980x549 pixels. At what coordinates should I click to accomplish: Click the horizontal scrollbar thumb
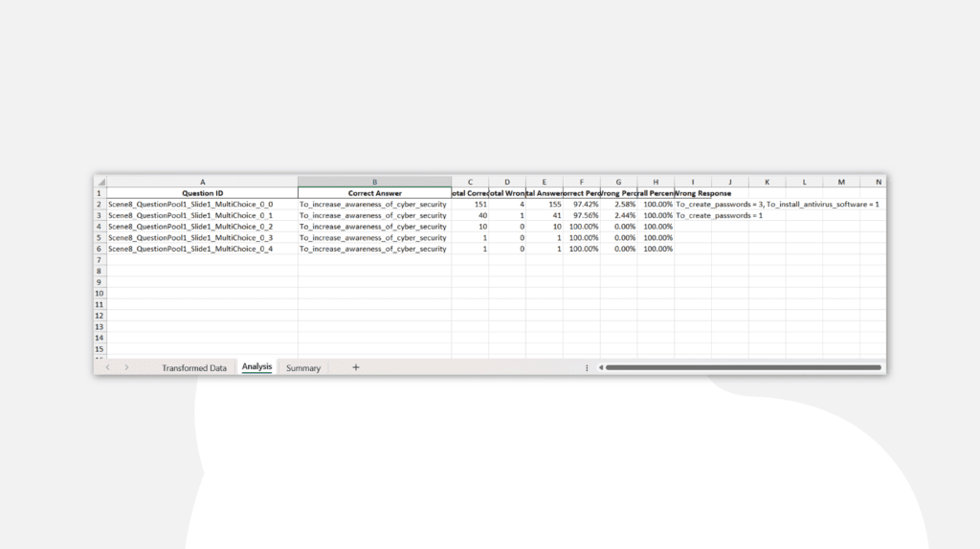743,367
